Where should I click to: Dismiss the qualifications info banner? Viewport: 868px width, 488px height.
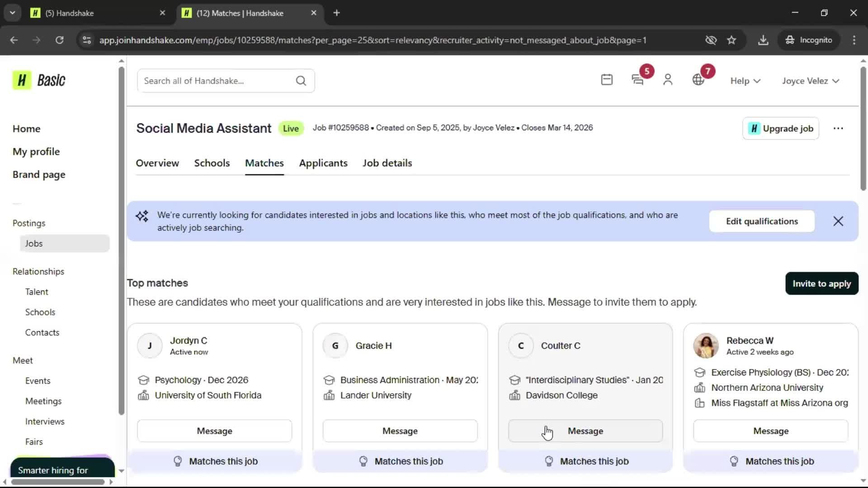click(838, 221)
